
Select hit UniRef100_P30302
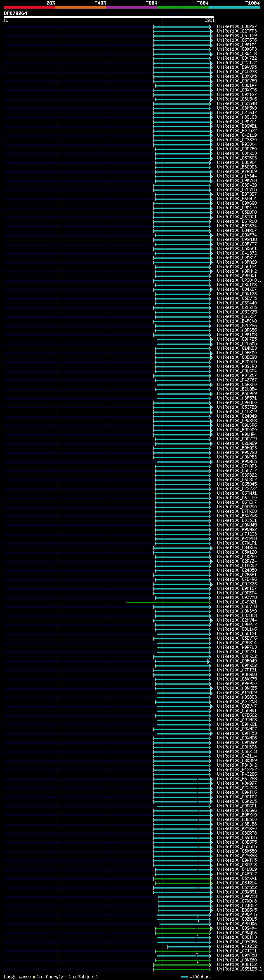(237, 765)
